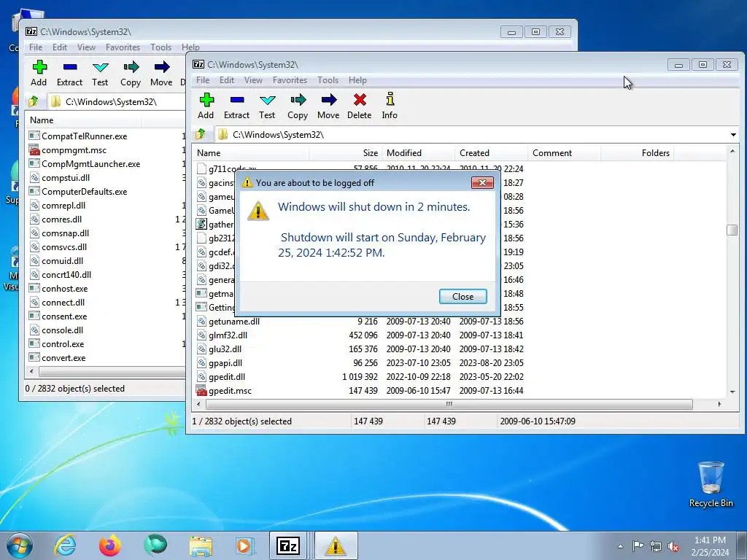Click Folders column header
Viewport: 747px width, 560px height.
(x=637, y=153)
